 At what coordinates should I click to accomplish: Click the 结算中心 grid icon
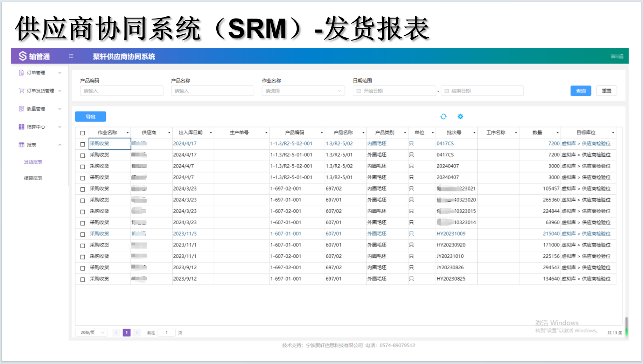[x=21, y=127]
